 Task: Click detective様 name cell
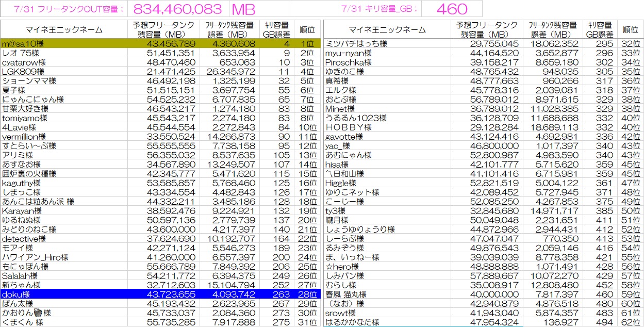pyautogui.click(x=64, y=239)
